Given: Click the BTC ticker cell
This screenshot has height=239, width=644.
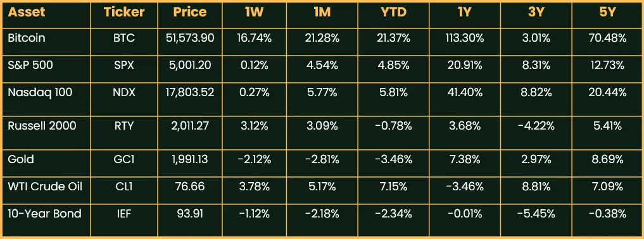Looking at the screenshot, I should click(x=123, y=39).
